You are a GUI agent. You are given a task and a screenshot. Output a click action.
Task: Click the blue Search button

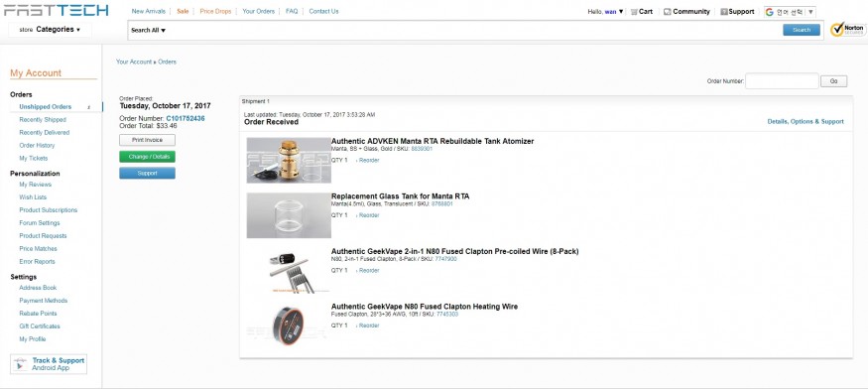[801, 30]
